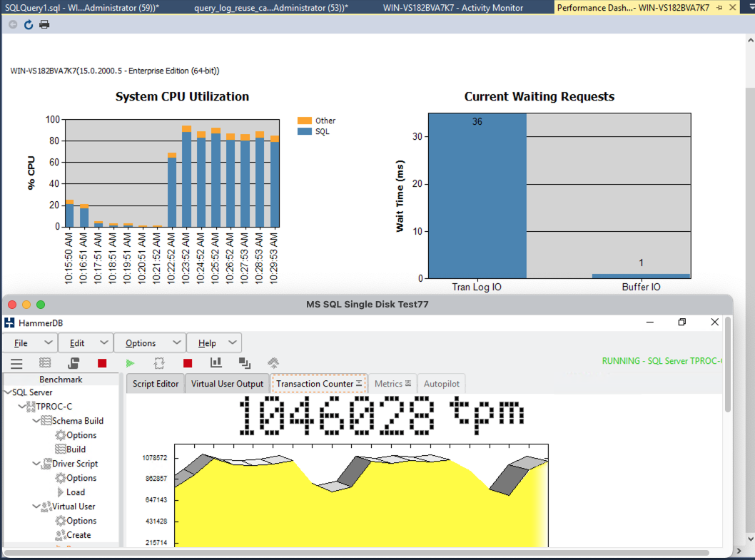
Task: Click the yellow minimize dot on MS SQL Single Disk window
Action: coord(26,305)
